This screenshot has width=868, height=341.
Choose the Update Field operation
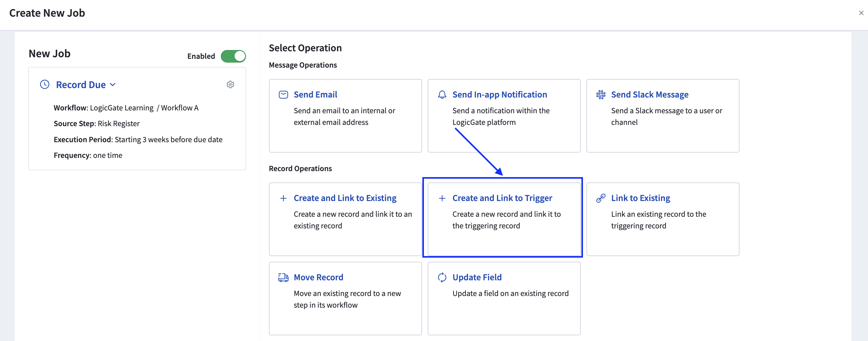tap(504, 299)
